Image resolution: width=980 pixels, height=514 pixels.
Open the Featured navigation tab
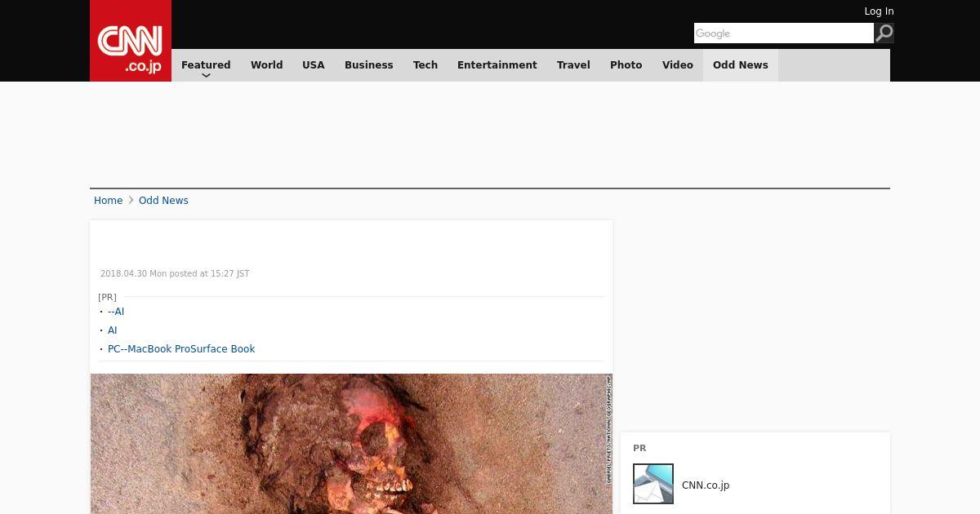[206, 65]
